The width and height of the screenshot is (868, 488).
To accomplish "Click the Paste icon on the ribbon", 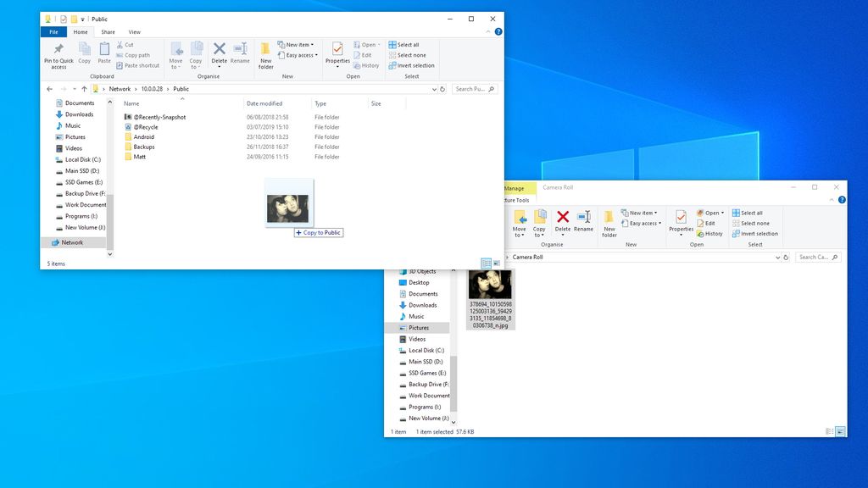I will point(104,51).
